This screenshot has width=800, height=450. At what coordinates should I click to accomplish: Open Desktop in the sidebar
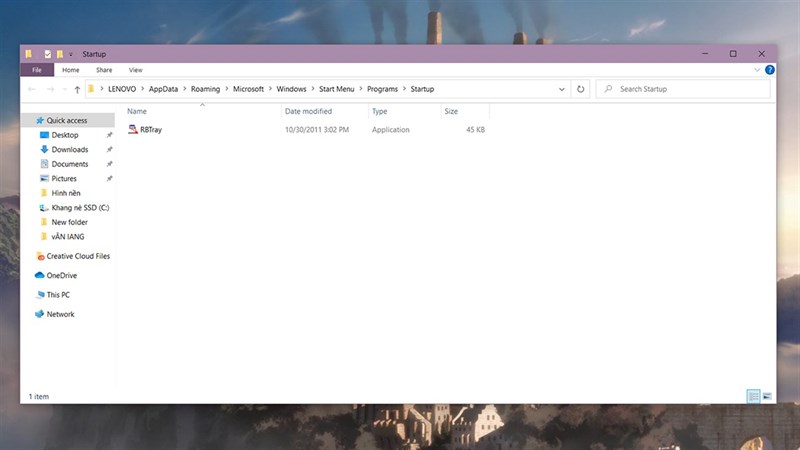65,135
